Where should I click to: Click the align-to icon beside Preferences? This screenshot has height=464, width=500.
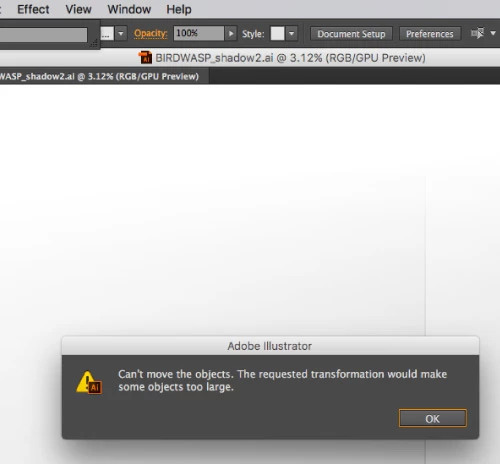[x=477, y=33]
